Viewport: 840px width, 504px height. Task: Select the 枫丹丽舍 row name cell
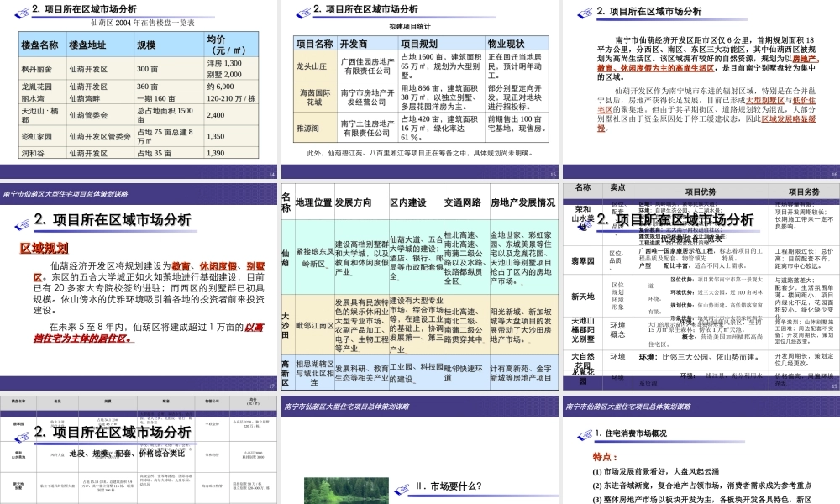pos(42,69)
